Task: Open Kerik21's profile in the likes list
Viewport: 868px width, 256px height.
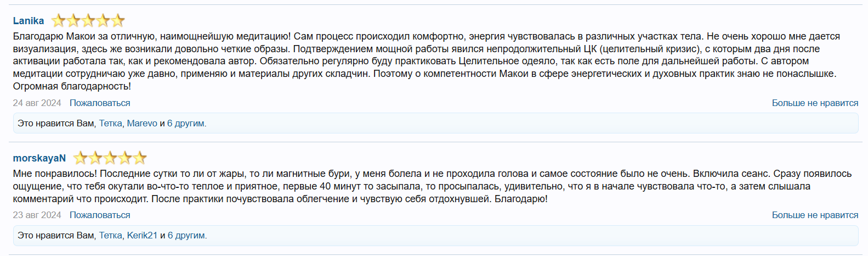Action: coord(142,236)
